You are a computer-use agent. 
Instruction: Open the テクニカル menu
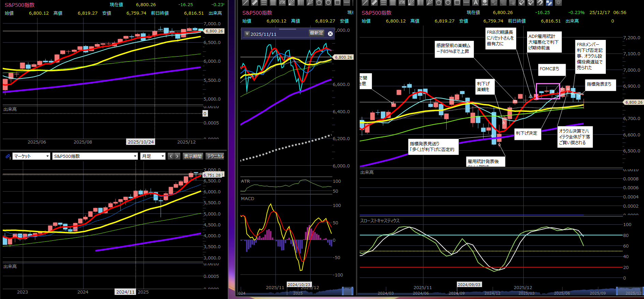pos(215,156)
